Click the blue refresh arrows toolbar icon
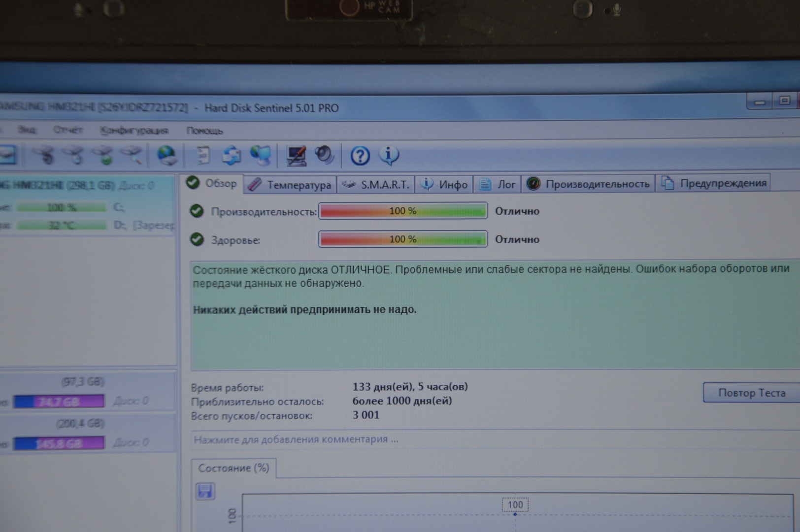800x532 pixels. (231, 156)
